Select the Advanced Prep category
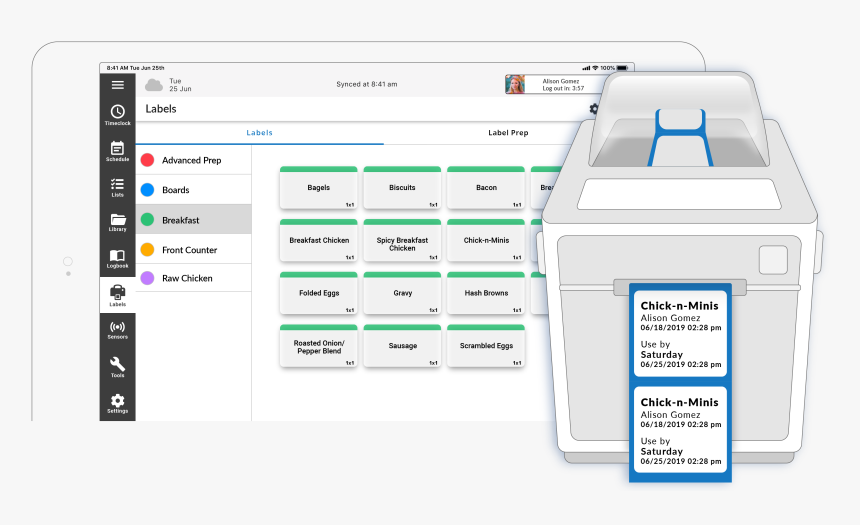The height and width of the screenshot is (525, 860). 194,160
